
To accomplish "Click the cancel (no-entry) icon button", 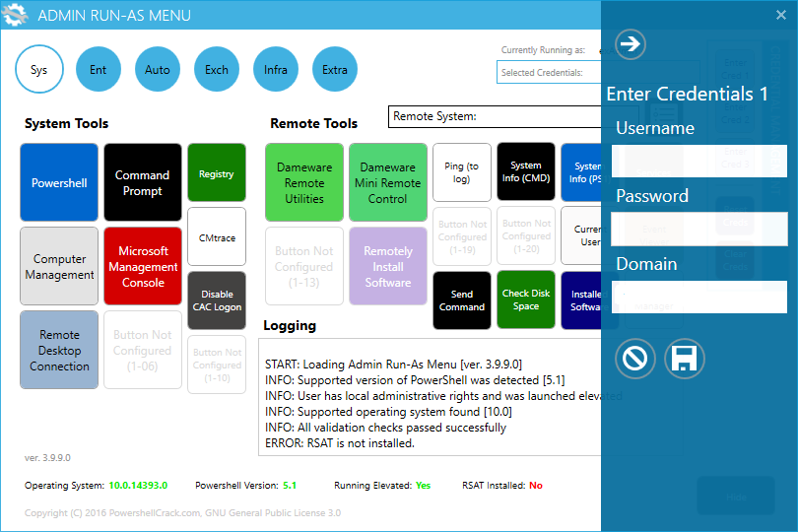I will [x=634, y=359].
